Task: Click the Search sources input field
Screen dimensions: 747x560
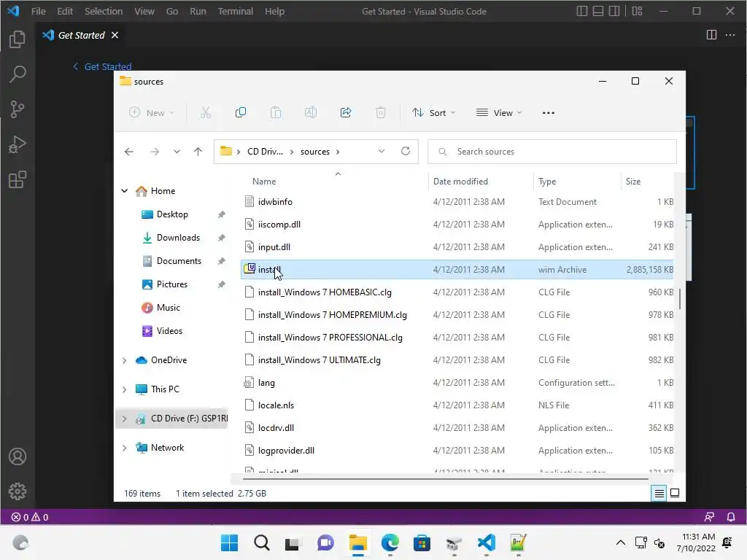Action: [552, 152]
